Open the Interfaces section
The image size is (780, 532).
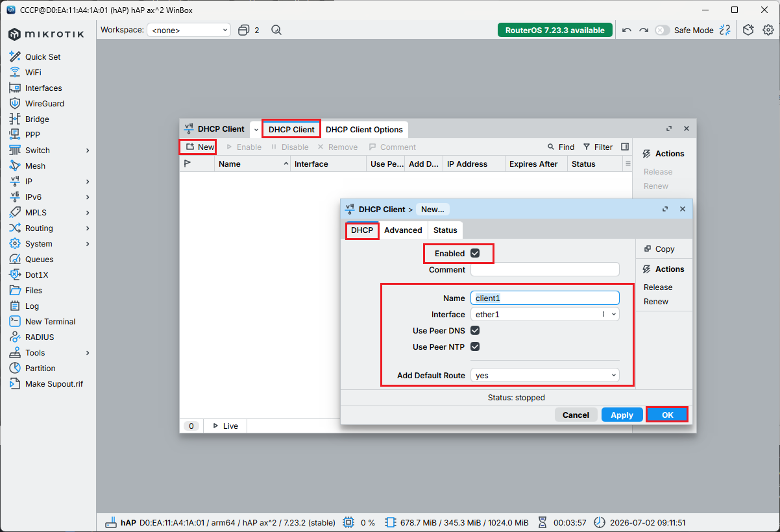tap(43, 88)
